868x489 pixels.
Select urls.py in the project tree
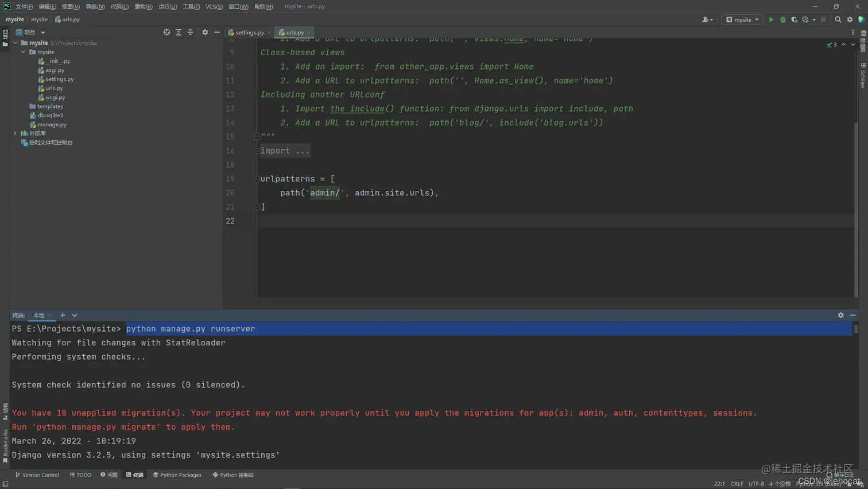click(x=51, y=88)
